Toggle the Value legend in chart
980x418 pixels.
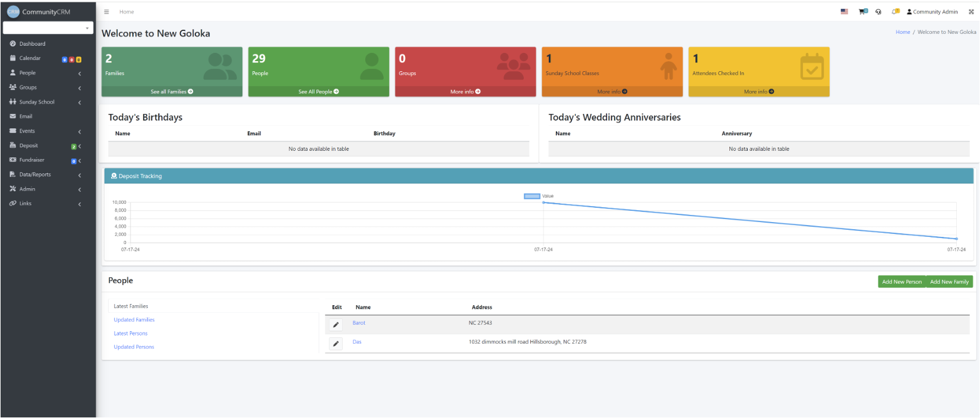click(x=532, y=196)
